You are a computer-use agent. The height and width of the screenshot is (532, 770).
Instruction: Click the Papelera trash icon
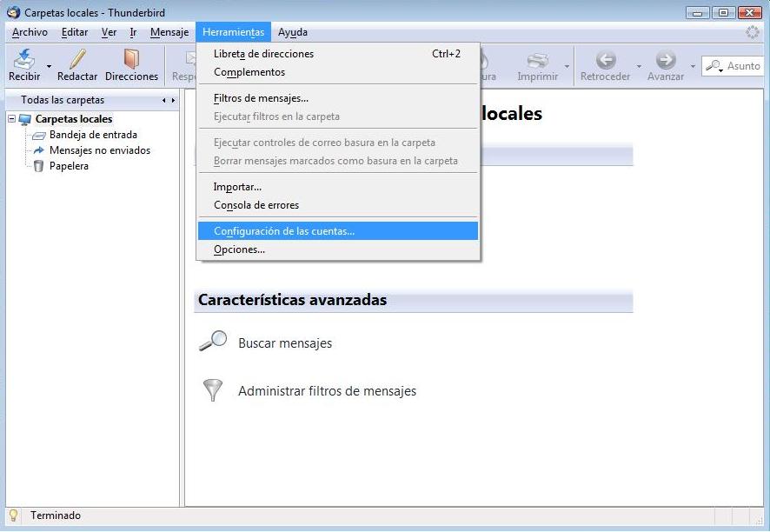(38, 166)
